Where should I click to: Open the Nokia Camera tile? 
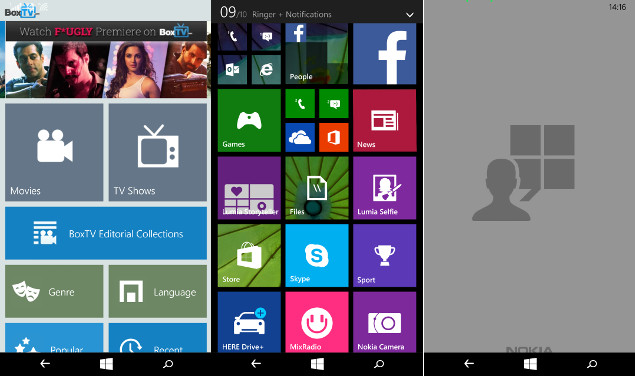point(384,322)
